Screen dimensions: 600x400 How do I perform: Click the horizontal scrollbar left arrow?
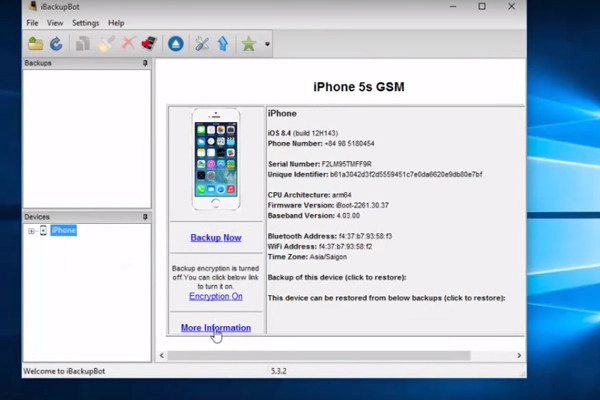coord(162,356)
